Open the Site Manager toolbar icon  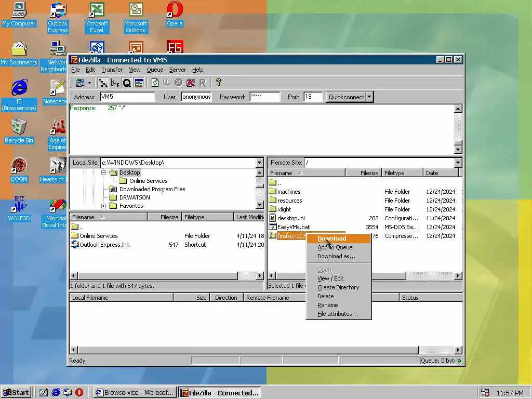(x=80, y=83)
